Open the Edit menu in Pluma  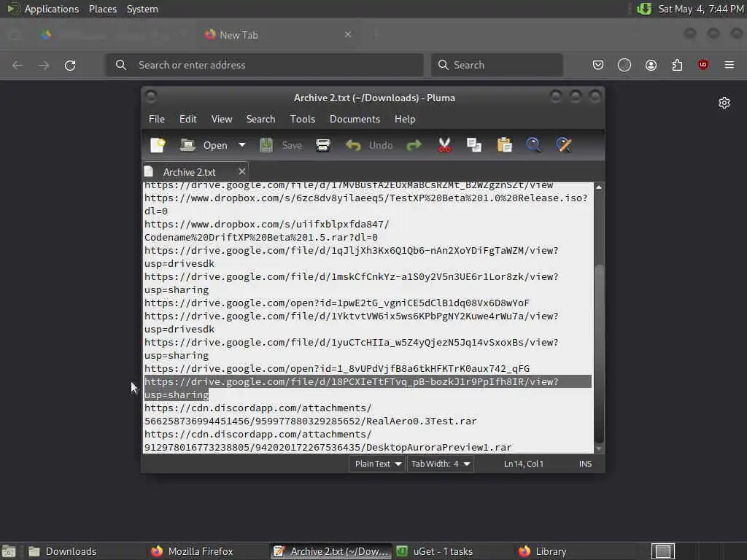pos(187,119)
